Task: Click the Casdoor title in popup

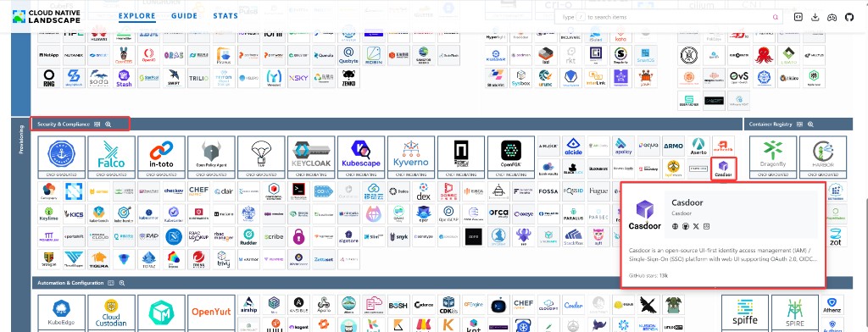Action: [687, 202]
